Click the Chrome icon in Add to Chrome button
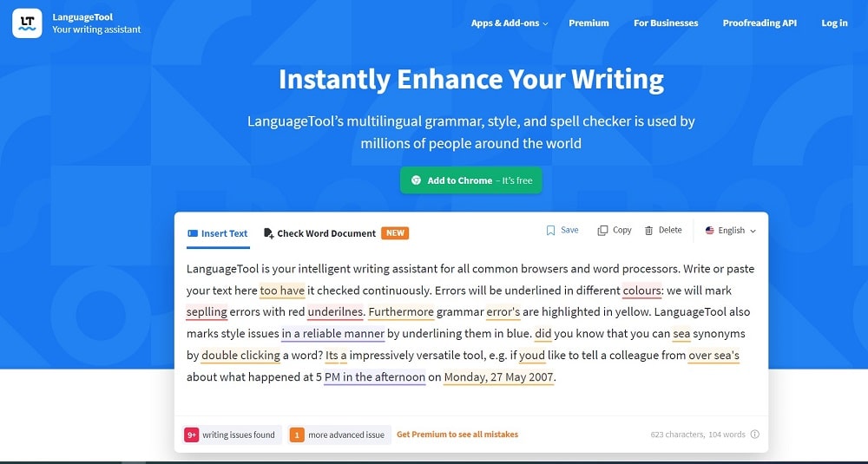The image size is (868, 464). click(417, 180)
